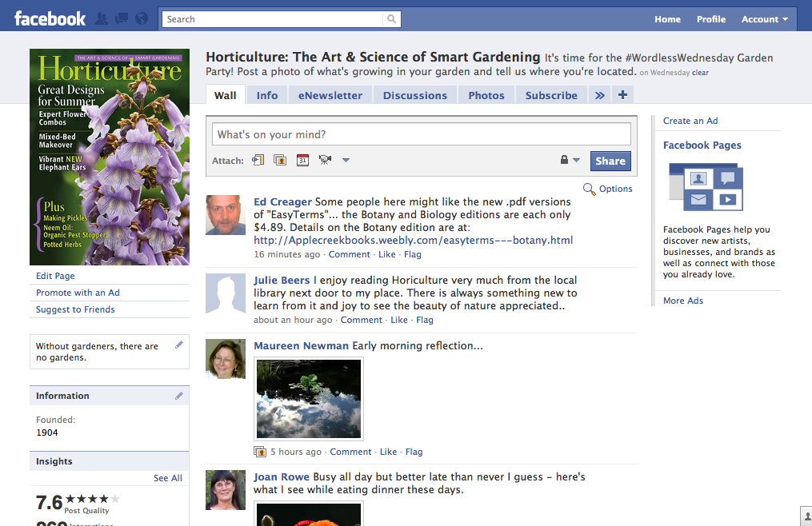Click magnifier icon beside Options
This screenshot has height=526, width=812.
click(590, 189)
